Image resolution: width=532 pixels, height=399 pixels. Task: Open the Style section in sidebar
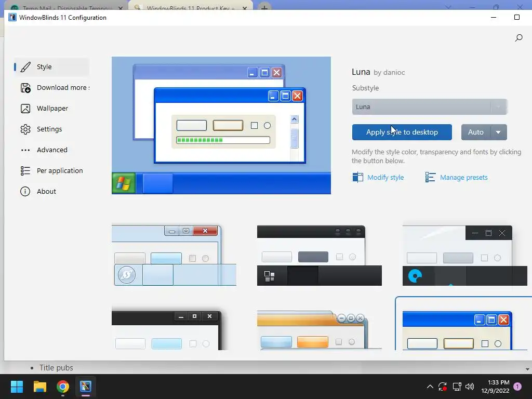(x=51, y=67)
